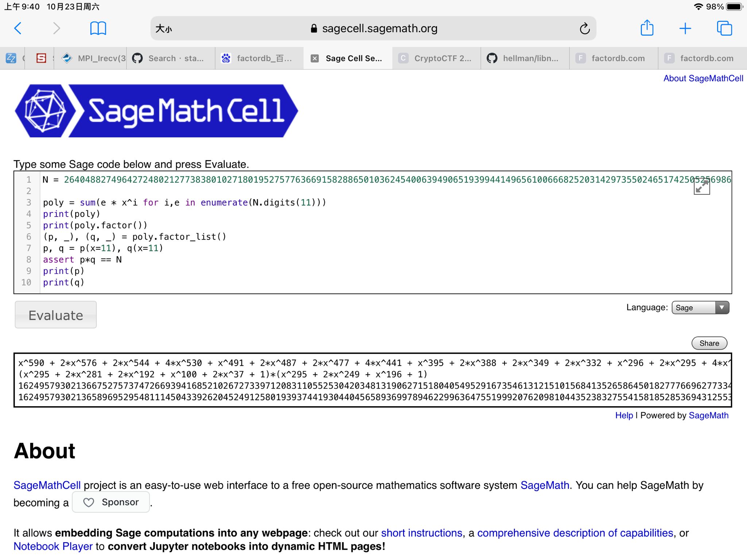
Task: Switch to the MPI_Irecv tab
Action: tap(94, 58)
